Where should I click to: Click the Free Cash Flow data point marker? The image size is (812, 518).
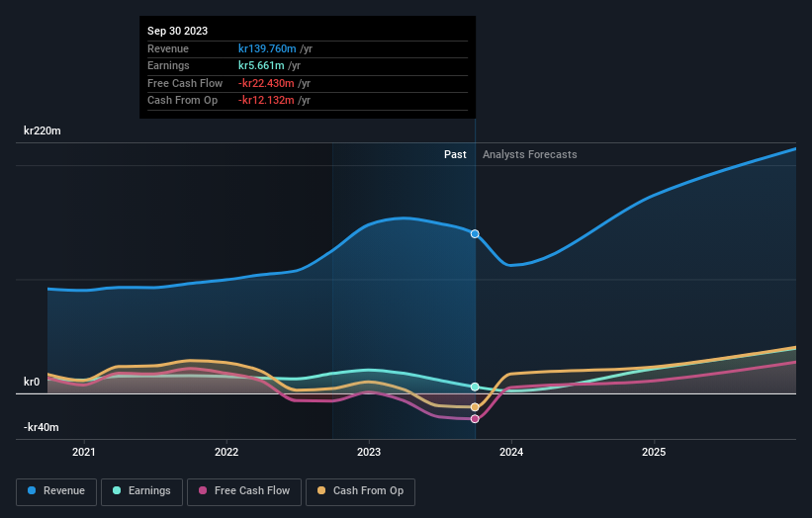475,418
